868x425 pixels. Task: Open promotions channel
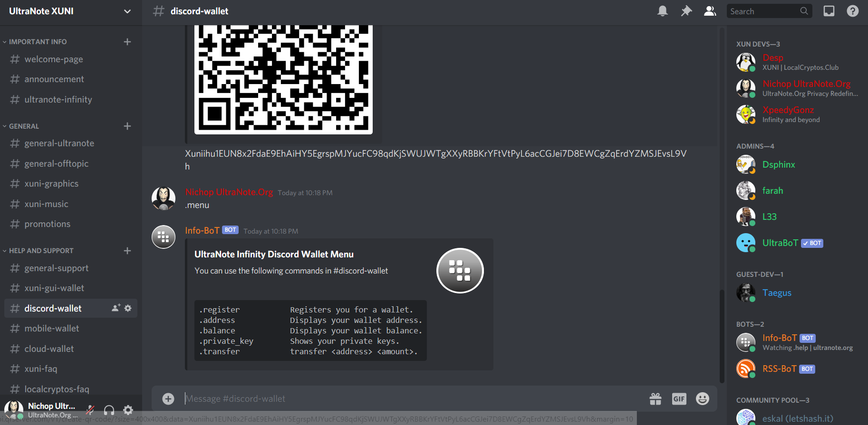point(70,224)
